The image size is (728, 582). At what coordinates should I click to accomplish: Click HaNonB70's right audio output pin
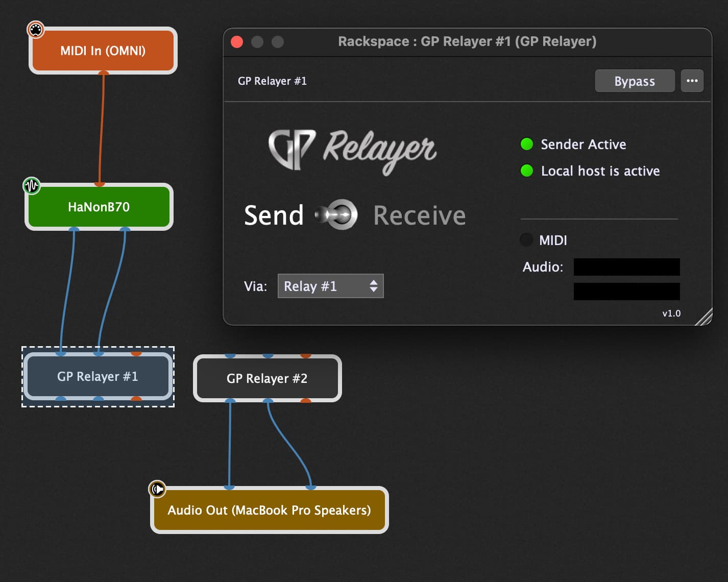[125, 229]
